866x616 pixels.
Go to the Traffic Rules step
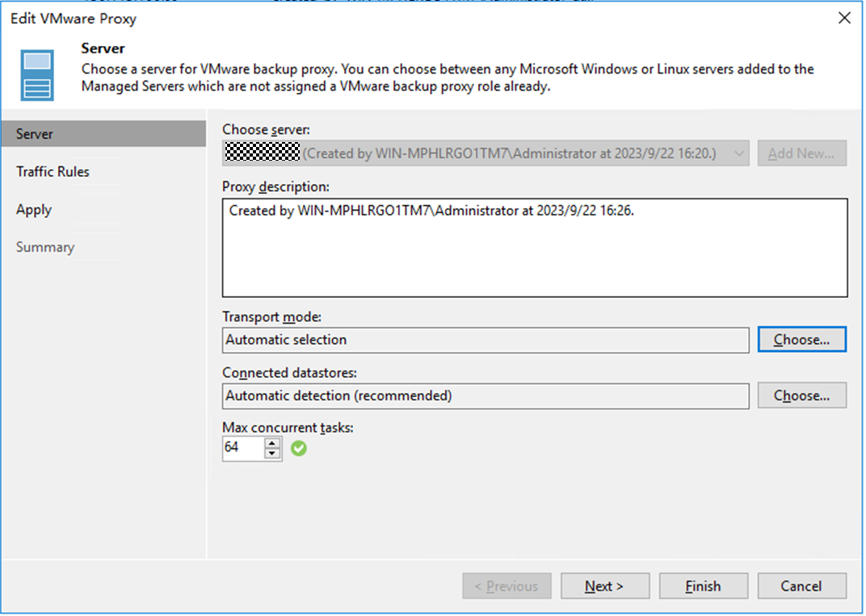coord(53,172)
